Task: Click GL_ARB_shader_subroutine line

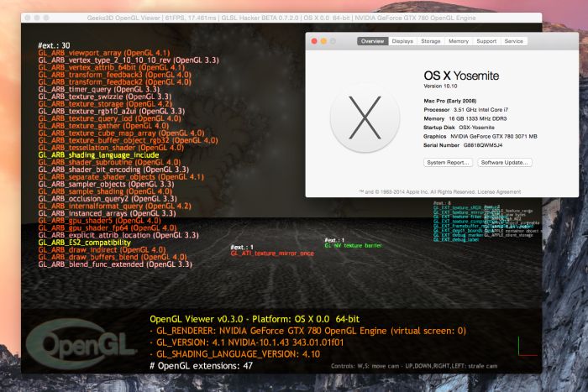Action: 109,162
